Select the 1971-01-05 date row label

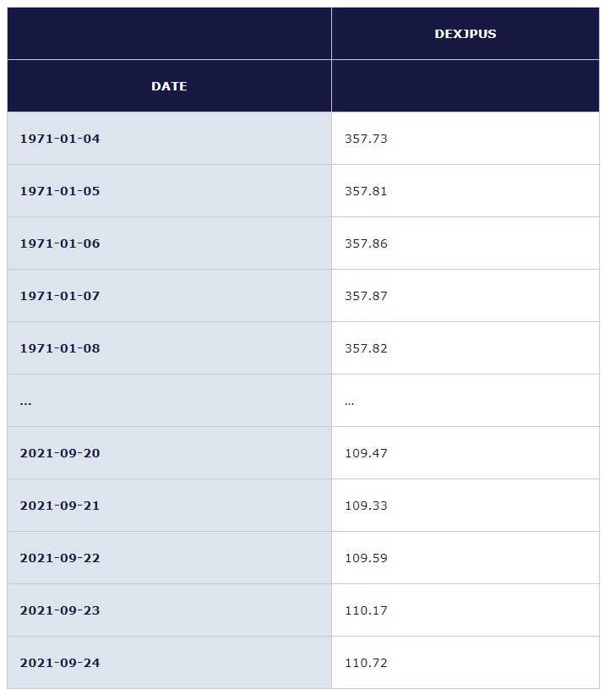[60, 191]
